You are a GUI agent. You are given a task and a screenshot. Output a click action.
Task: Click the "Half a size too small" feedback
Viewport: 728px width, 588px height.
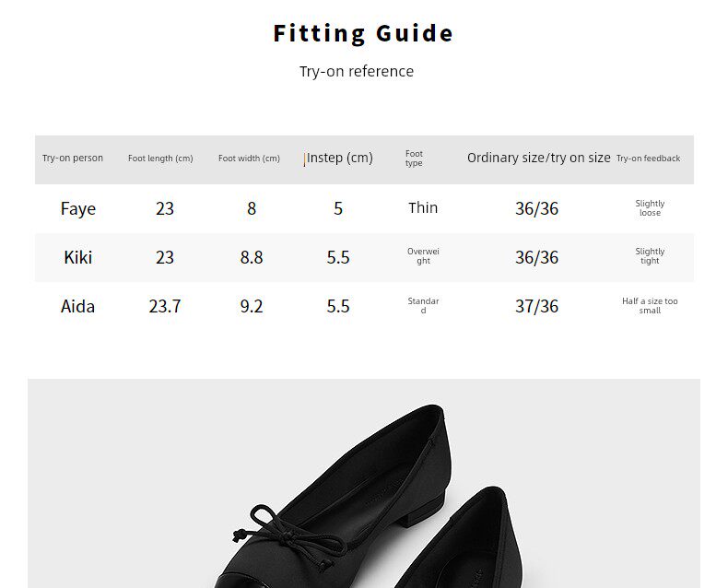650,306
